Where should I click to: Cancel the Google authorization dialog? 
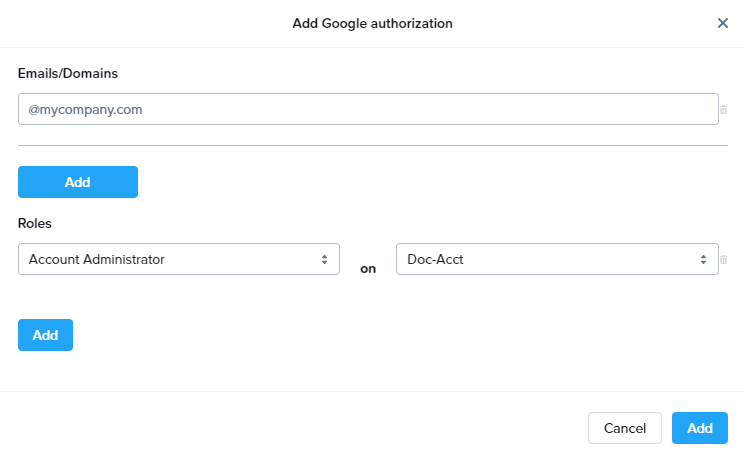point(625,428)
